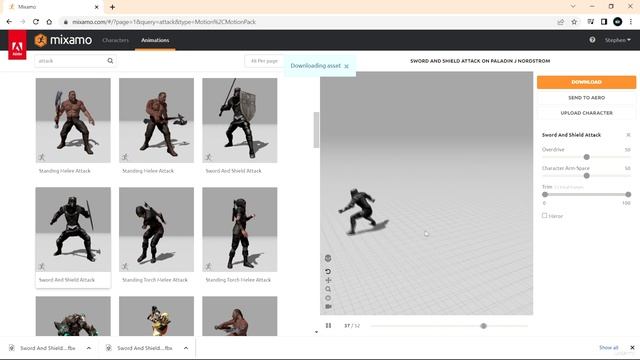Click the animation list scrollbar thumb

[x=316, y=130]
